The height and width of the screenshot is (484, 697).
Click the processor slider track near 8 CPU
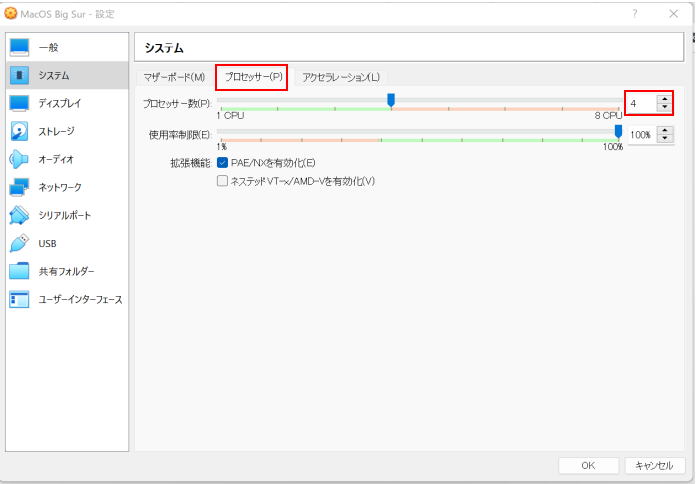tap(616, 100)
